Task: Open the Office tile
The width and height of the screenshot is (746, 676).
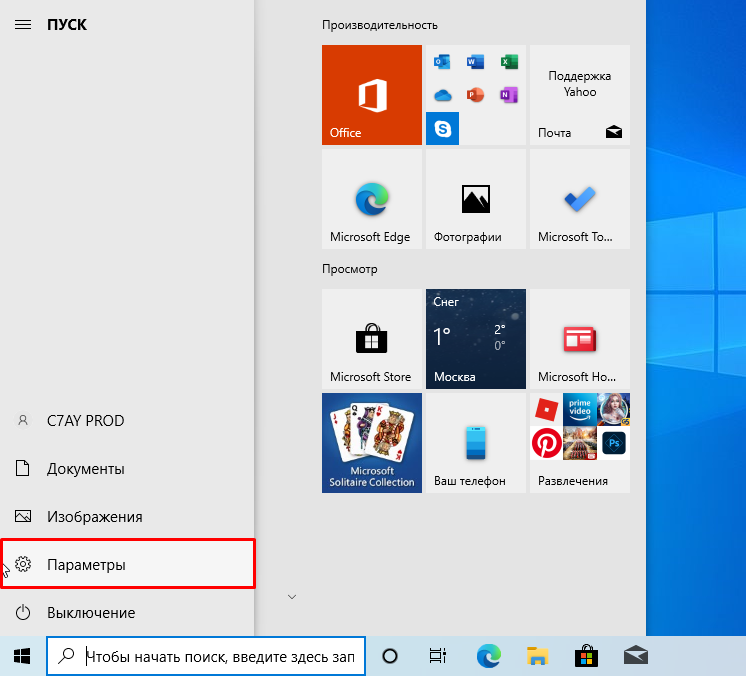Action: [x=372, y=95]
